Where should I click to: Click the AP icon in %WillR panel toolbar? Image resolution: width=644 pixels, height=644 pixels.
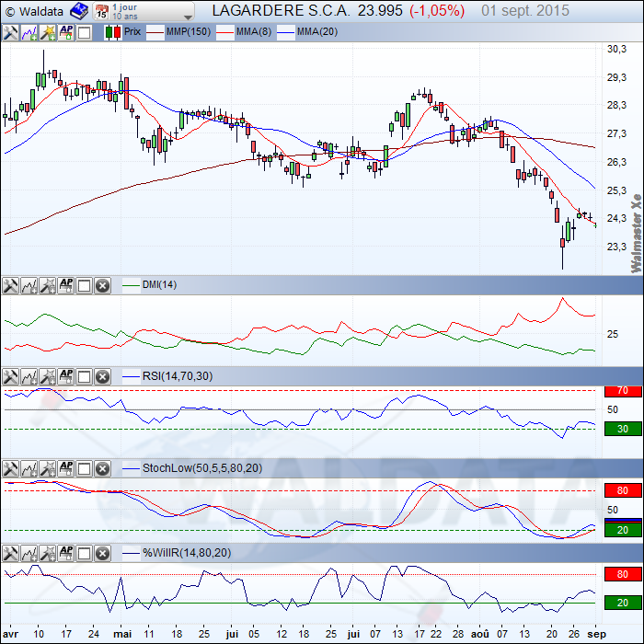tap(66, 553)
